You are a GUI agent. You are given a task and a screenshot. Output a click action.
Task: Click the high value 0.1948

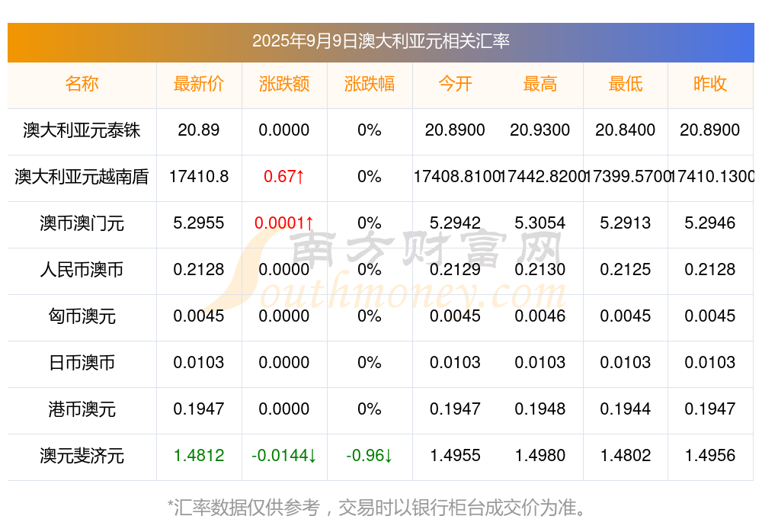coord(540,409)
